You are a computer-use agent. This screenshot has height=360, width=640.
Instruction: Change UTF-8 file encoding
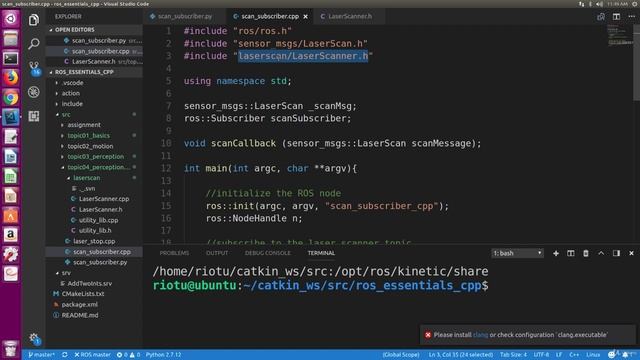[541, 355]
